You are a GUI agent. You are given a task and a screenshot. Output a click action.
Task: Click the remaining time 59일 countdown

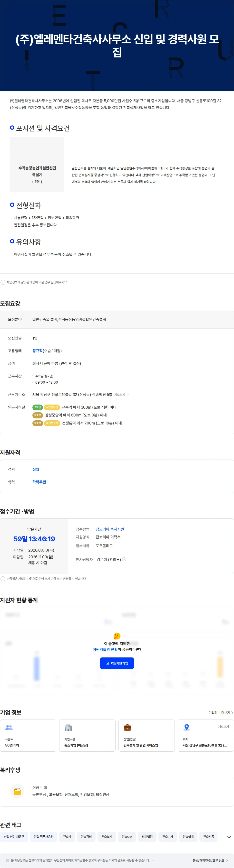click(34, 539)
